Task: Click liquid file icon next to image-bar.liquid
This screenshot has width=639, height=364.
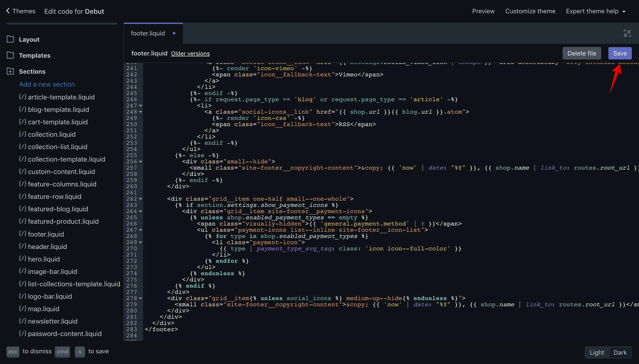Action: 22,271
